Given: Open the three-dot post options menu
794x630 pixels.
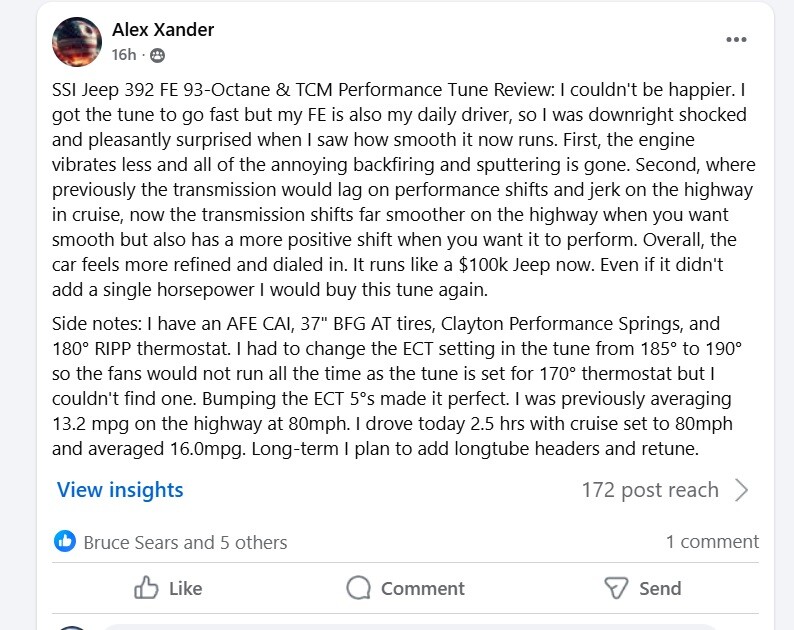Looking at the screenshot, I should 736,40.
